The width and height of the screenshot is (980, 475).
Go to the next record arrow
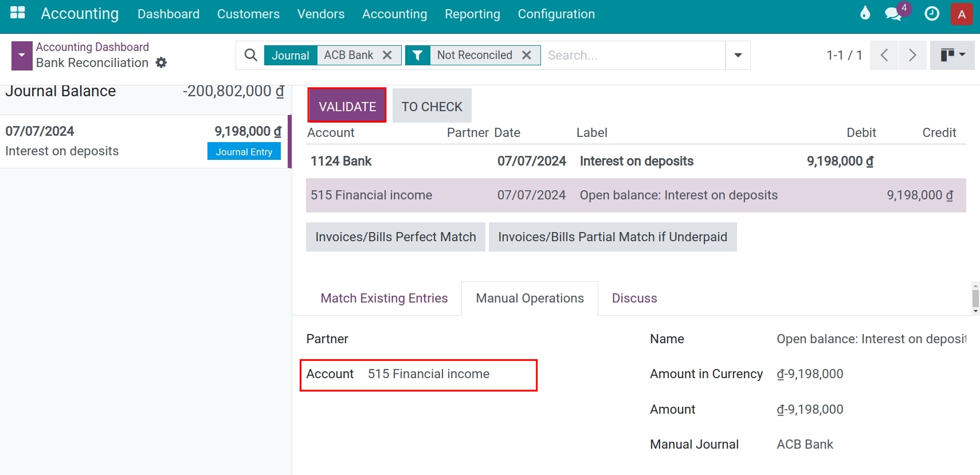(x=912, y=55)
